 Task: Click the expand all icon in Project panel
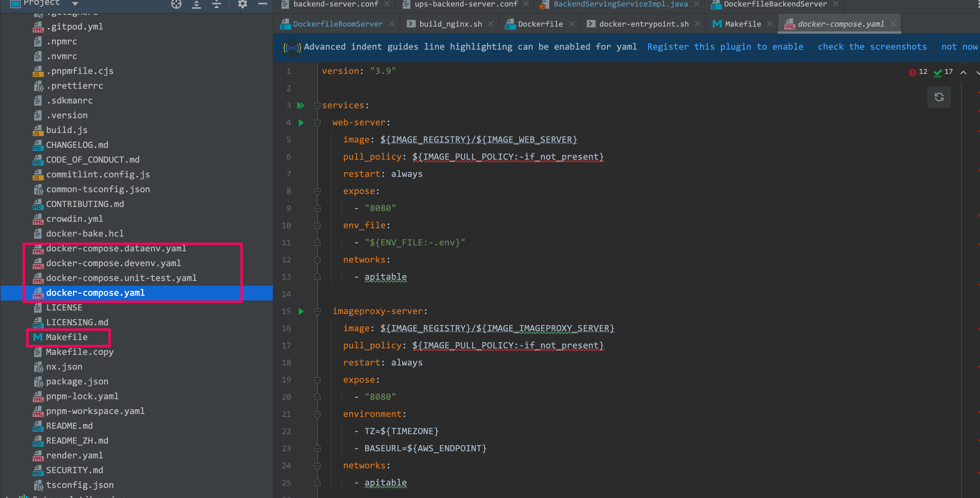(196, 4)
